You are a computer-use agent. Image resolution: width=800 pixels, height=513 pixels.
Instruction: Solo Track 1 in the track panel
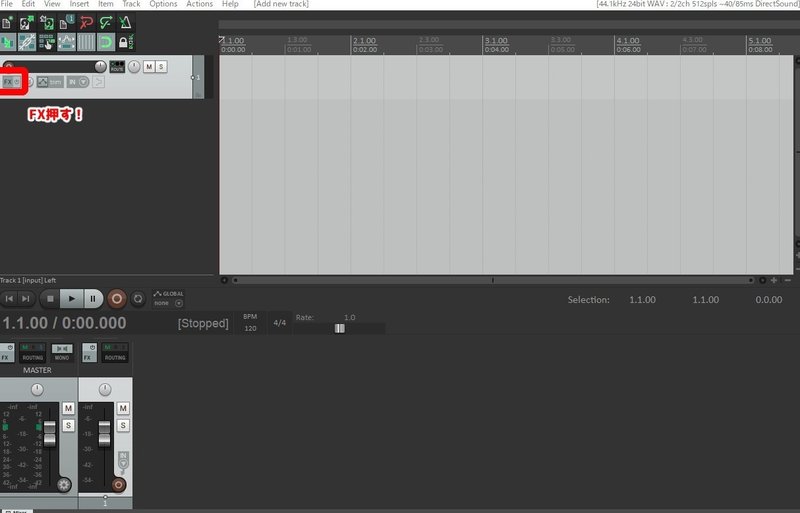pos(161,66)
